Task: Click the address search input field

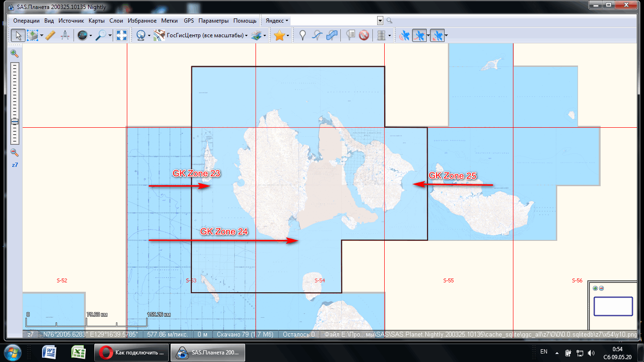Action: [x=334, y=21]
